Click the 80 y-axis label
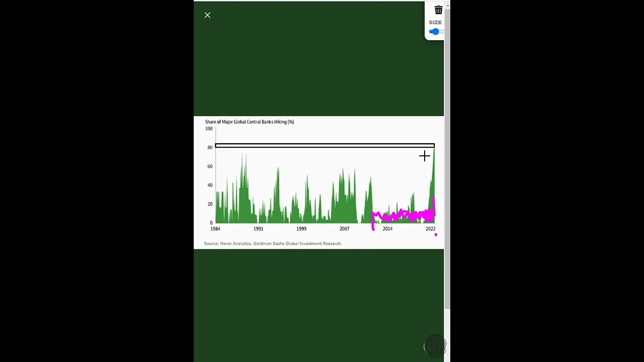The width and height of the screenshot is (644, 362). click(210, 147)
